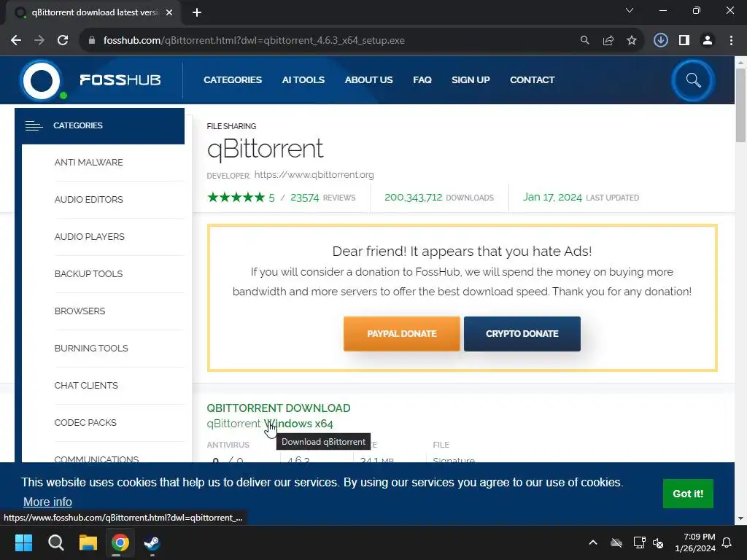Open ABOUT US page
This screenshot has height=560, width=747.
coord(368,80)
